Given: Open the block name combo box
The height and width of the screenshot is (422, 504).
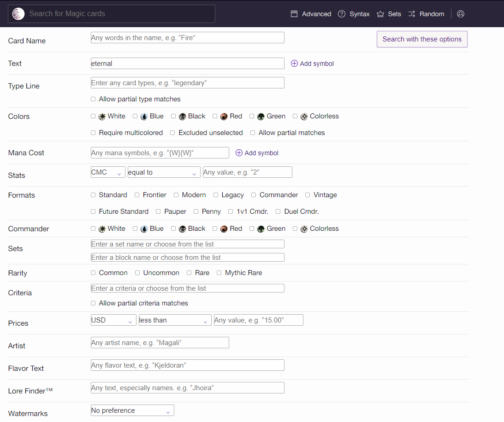Looking at the screenshot, I should pos(187,258).
